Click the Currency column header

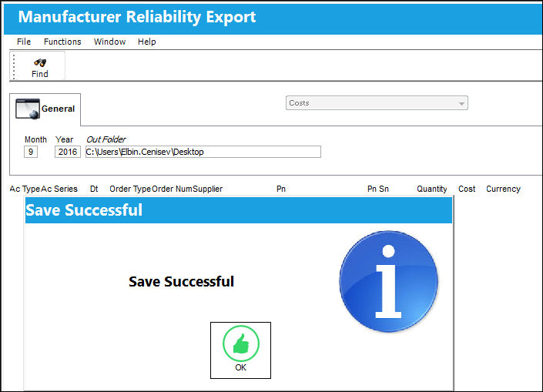pos(503,189)
